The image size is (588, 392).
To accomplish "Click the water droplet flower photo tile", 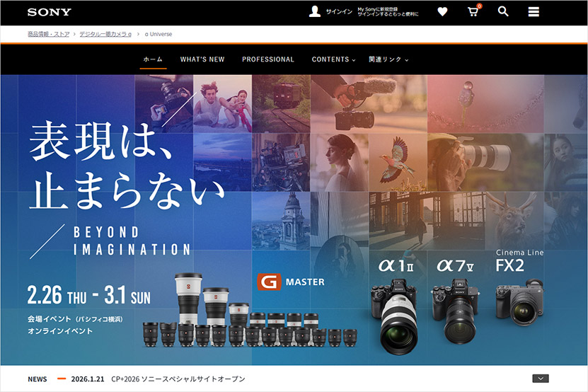I will pos(485,104).
